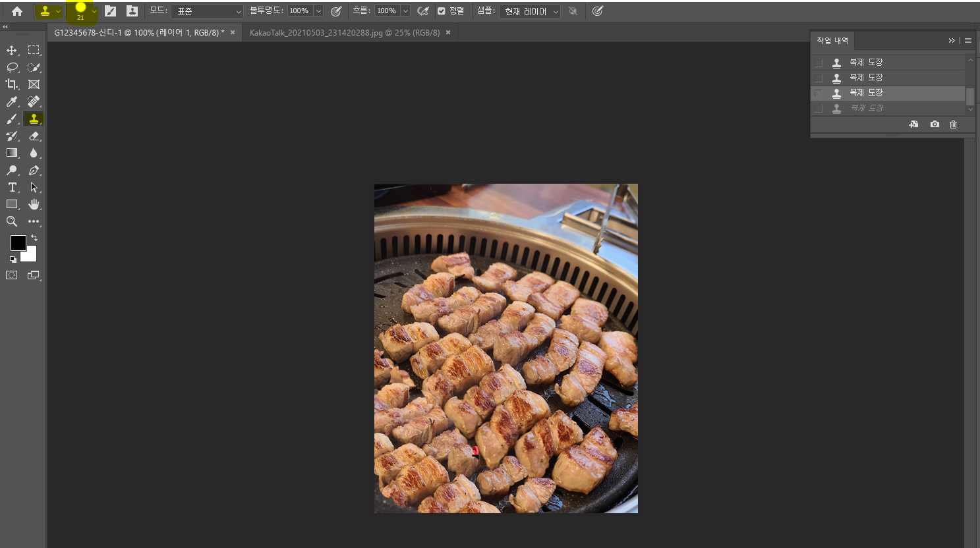980x548 pixels.
Task: Select the History Brush tool
Action: [12, 136]
